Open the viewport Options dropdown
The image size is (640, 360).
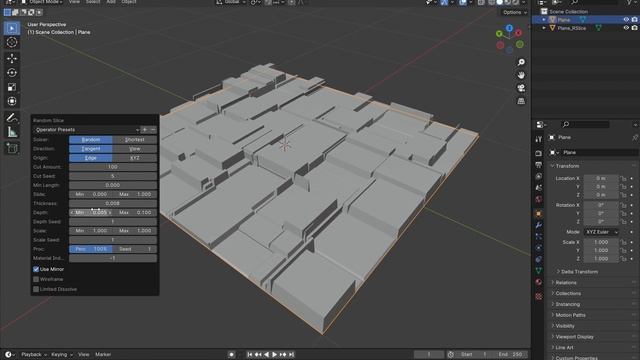(x=515, y=12)
